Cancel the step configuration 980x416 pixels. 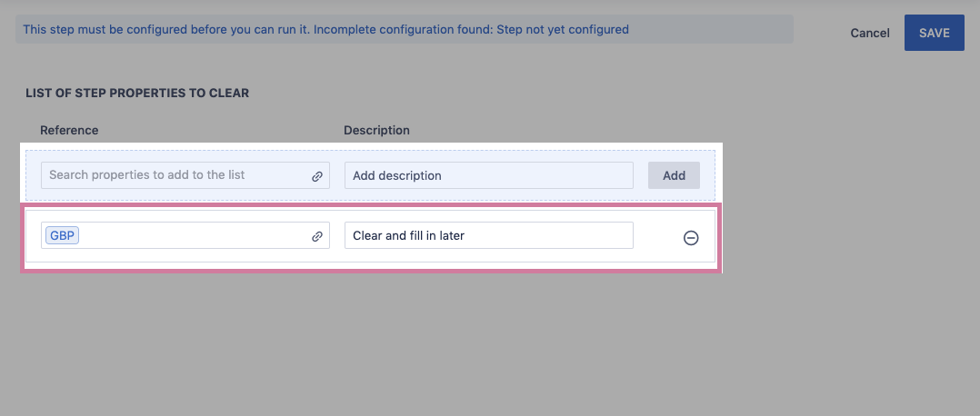869,33
